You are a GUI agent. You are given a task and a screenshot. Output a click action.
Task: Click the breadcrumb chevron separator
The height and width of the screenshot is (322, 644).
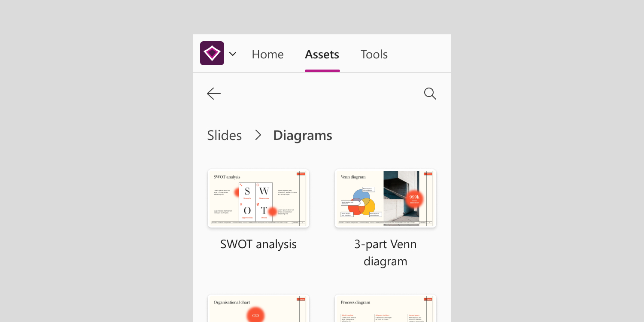[x=258, y=135]
